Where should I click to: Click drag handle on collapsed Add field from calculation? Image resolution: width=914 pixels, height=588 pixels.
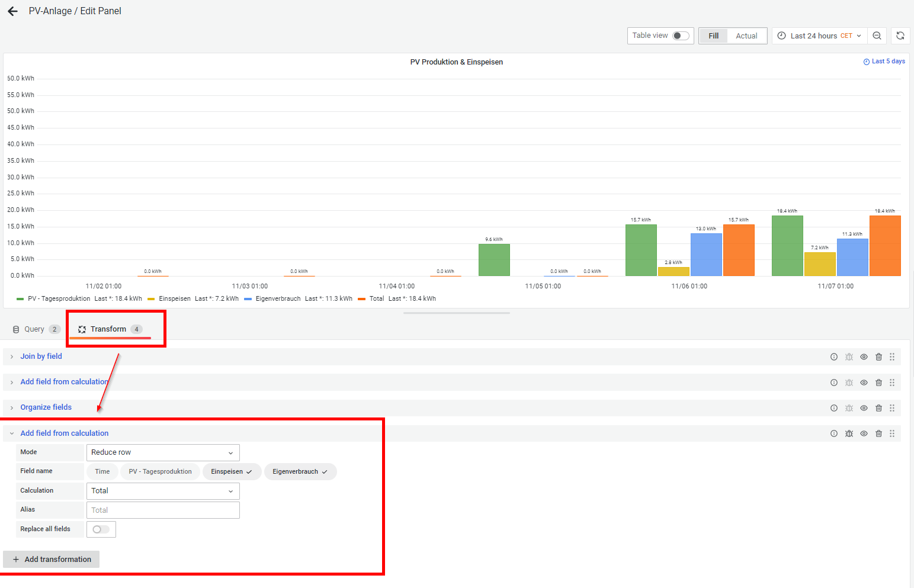892,383
